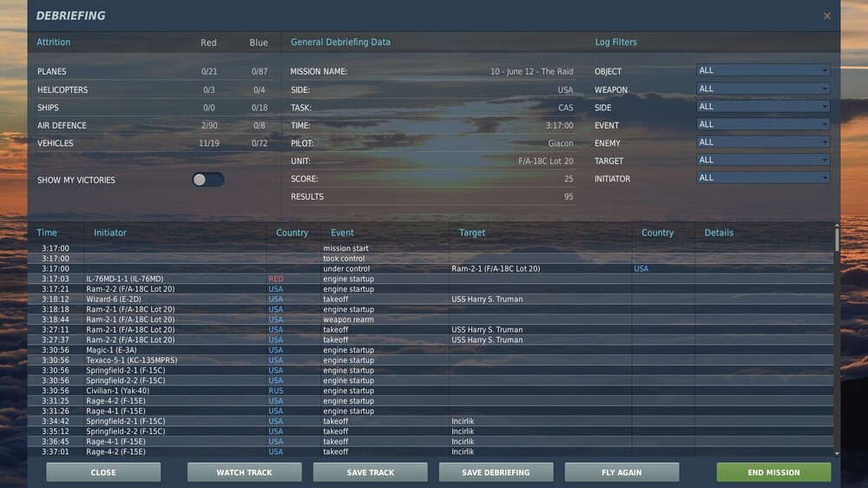Click the CLOSE button

[x=103, y=472]
